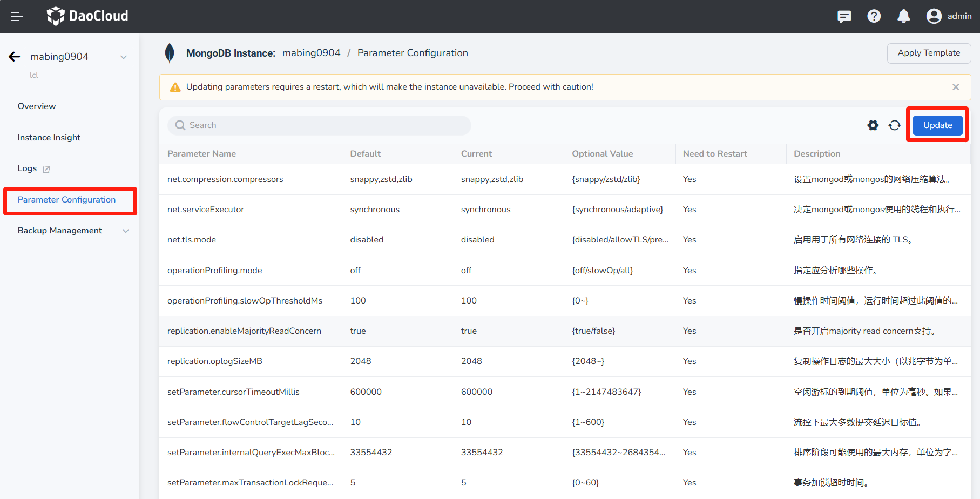Image resolution: width=980 pixels, height=499 pixels.
Task: Click the DaoCloud logo
Action: coord(87,16)
